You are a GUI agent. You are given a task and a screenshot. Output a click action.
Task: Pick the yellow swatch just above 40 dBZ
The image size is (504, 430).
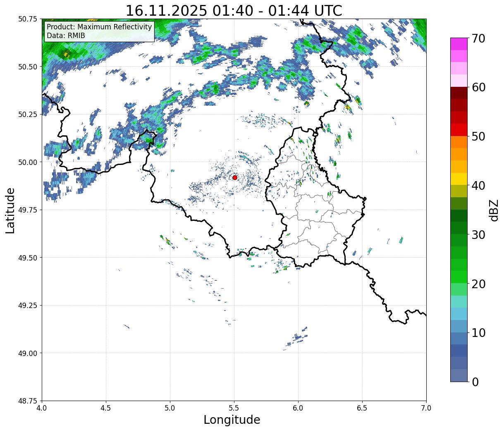point(459,179)
